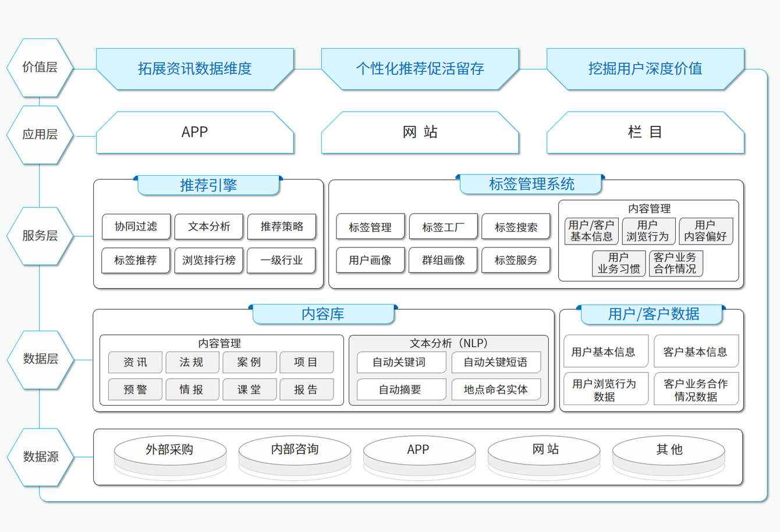The image size is (780, 532).
Task: Select the 用户画像 box
Action: (370, 260)
